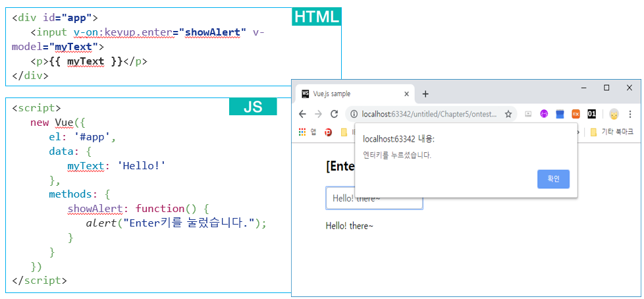Open the blue square extension icon
The image size is (644, 299).
tap(560, 114)
